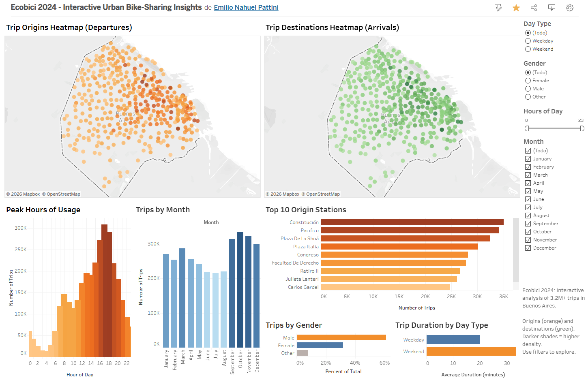The width and height of the screenshot is (588, 380).
Task: Select the Weekend day type filter
Action: click(528, 49)
